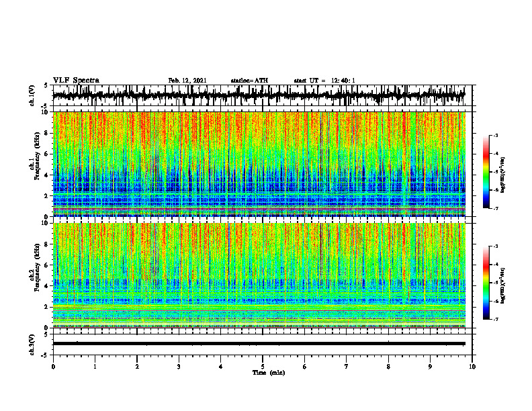This screenshot has height=411, width=532.
Task: Click the time axis tick label '3'
Action: (179, 367)
